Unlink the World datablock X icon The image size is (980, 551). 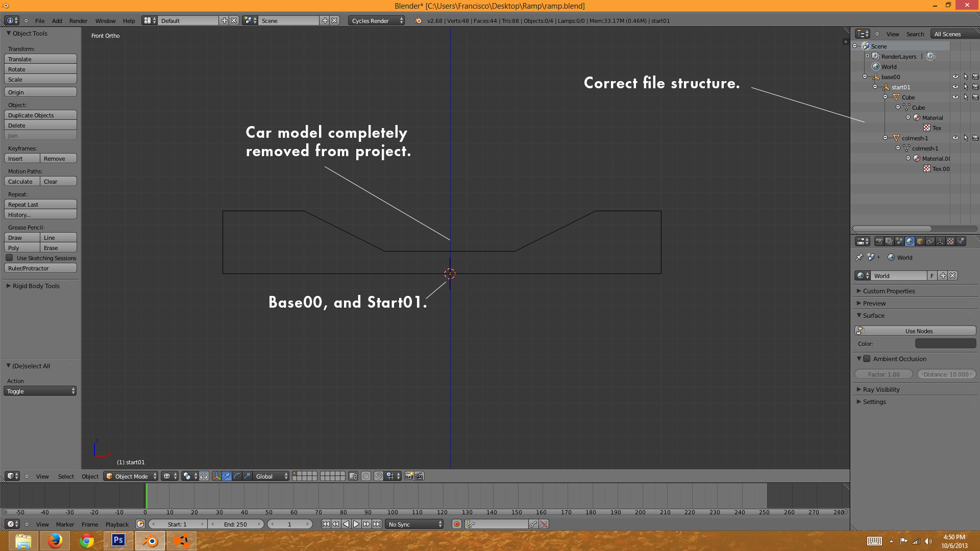pyautogui.click(x=952, y=275)
